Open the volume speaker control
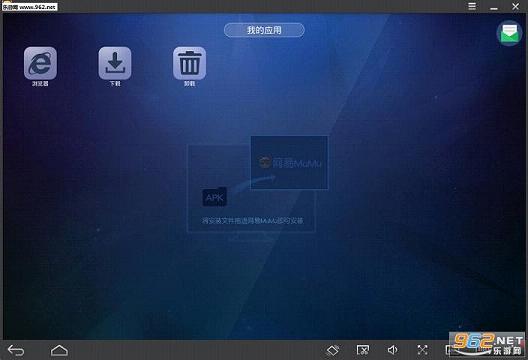This screenshot has height=360, width=528. 392,350
